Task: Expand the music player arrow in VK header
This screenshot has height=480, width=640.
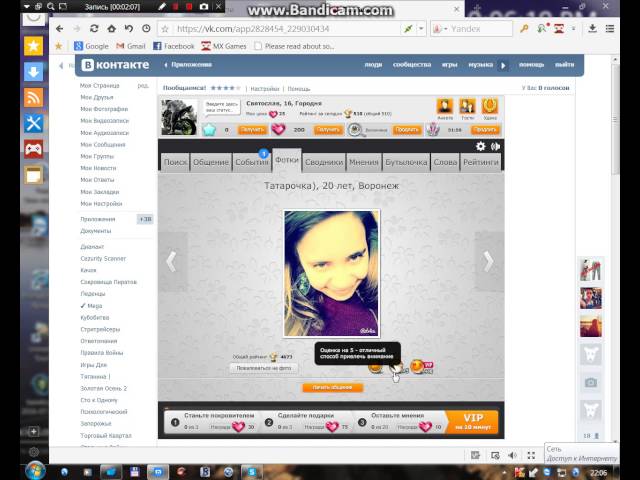Action: [503, 65]
